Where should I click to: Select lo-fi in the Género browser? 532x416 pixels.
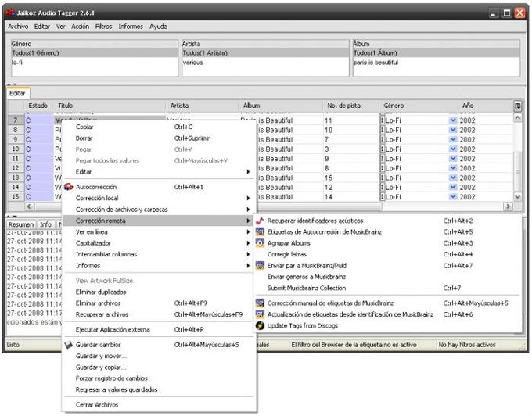pyautogui.click(x=95, y=63)
